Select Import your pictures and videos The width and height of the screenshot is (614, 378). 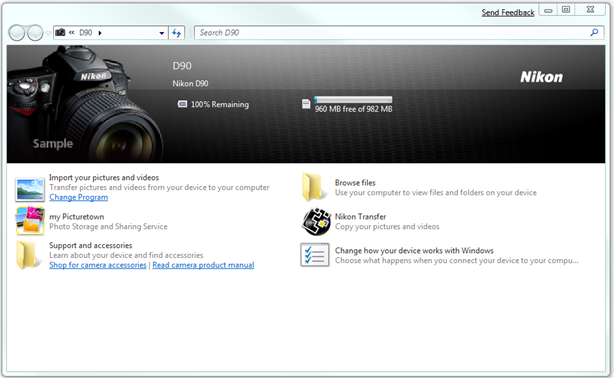[104, 177]
